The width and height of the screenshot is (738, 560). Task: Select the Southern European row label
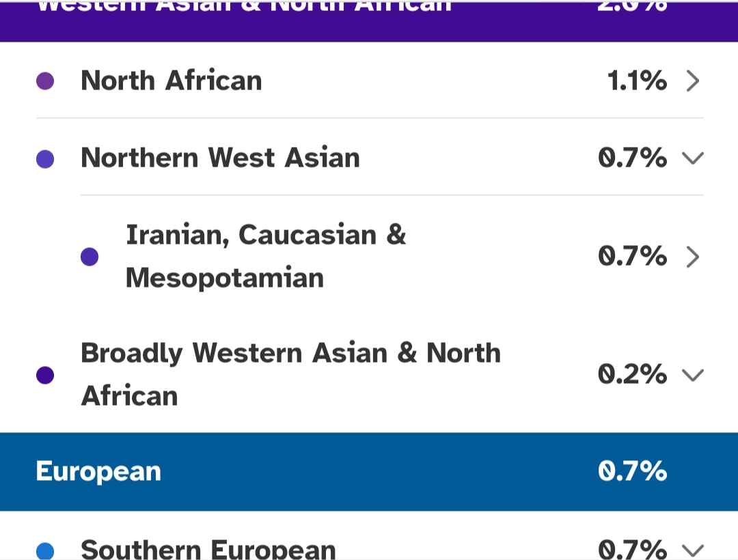(208, 549)
